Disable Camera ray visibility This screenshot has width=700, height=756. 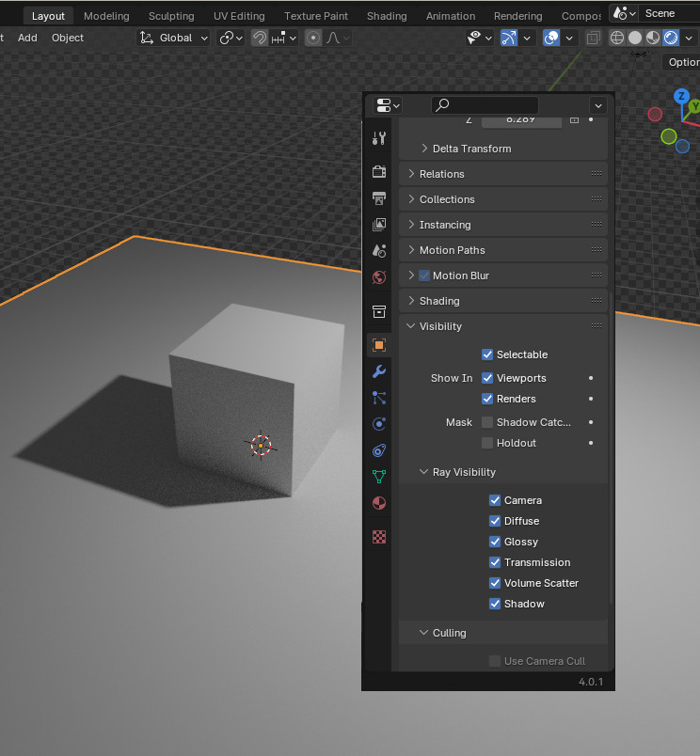point(495,500)
